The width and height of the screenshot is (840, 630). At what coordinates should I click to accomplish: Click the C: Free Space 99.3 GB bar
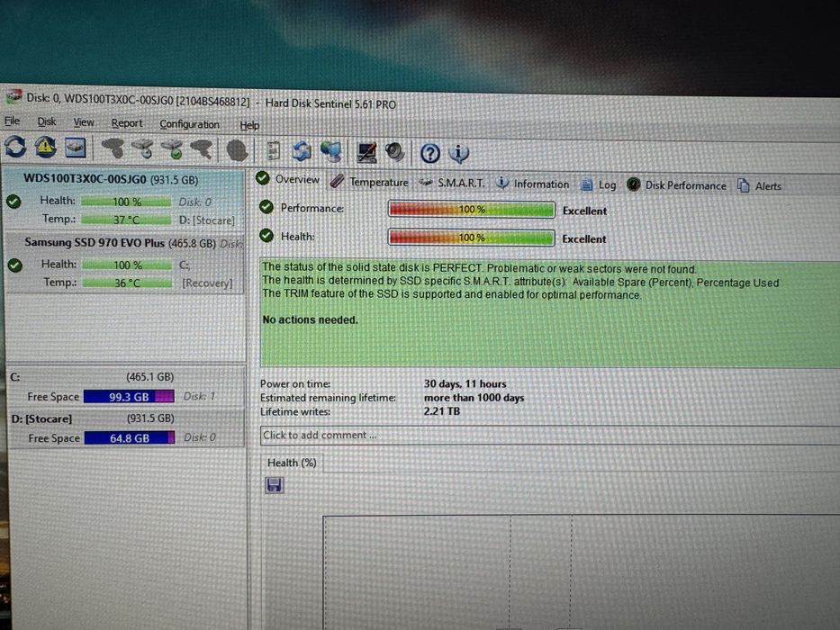[129, 397]
